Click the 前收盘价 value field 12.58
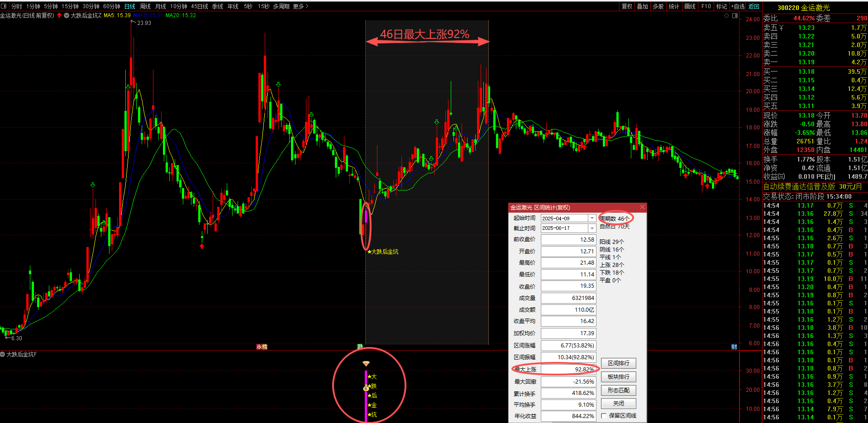868x423 pixels. point(568,239)
